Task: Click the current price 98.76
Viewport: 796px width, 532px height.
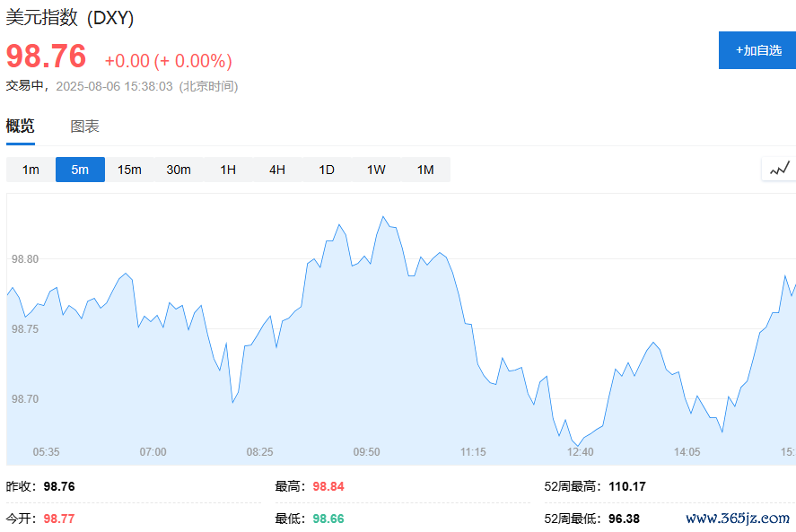Action: coord(46,56)
